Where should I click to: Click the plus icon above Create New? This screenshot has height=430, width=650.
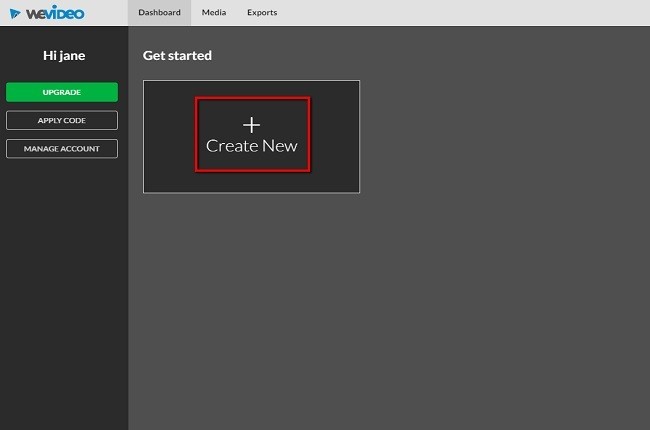252,124
